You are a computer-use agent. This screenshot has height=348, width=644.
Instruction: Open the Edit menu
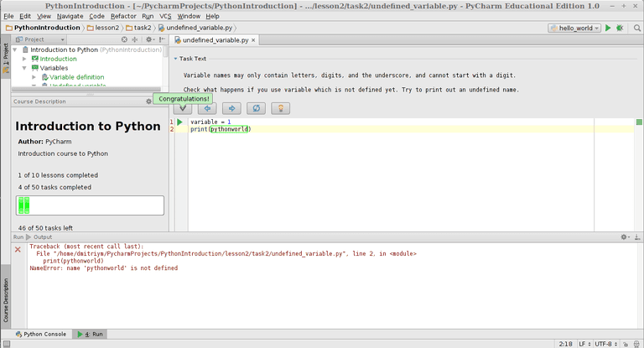pyautogui.click(x=25, y=16)
